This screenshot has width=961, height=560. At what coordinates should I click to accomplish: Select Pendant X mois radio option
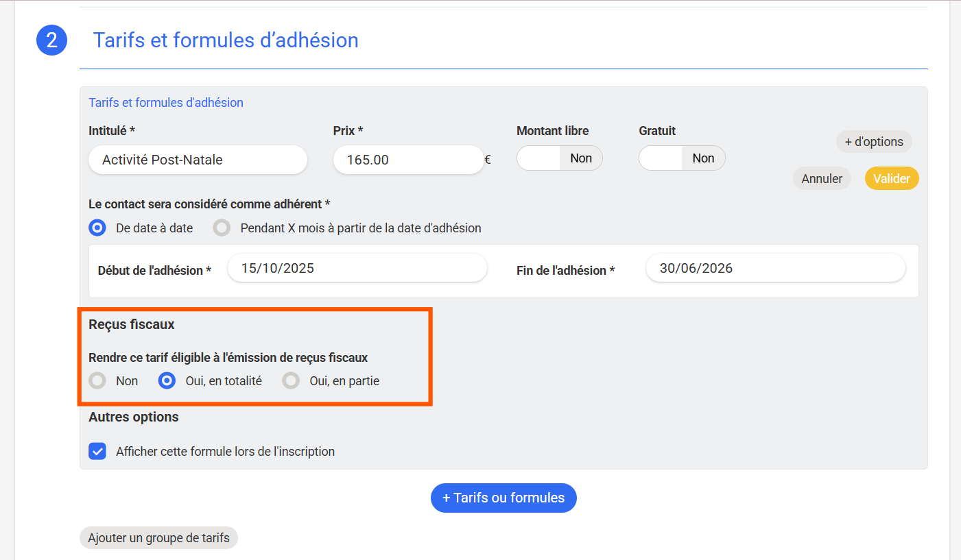click(222, 228)
